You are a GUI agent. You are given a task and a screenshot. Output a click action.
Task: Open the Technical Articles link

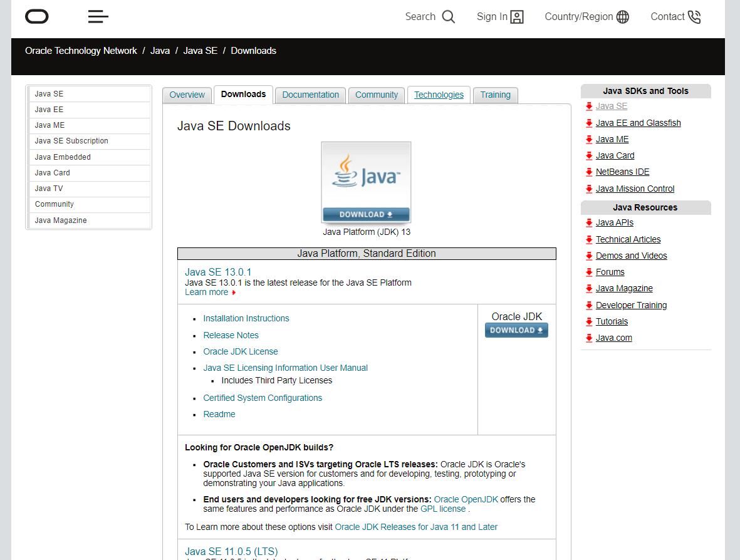(x=628, y=240)
